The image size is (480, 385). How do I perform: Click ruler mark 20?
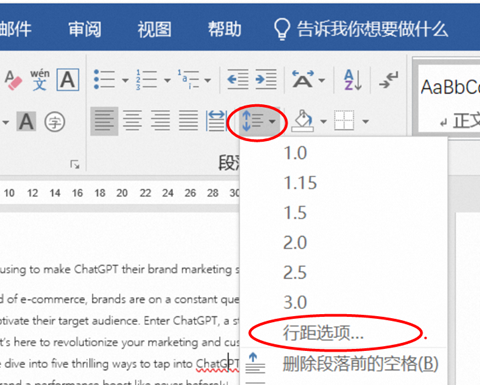[122, 193]
